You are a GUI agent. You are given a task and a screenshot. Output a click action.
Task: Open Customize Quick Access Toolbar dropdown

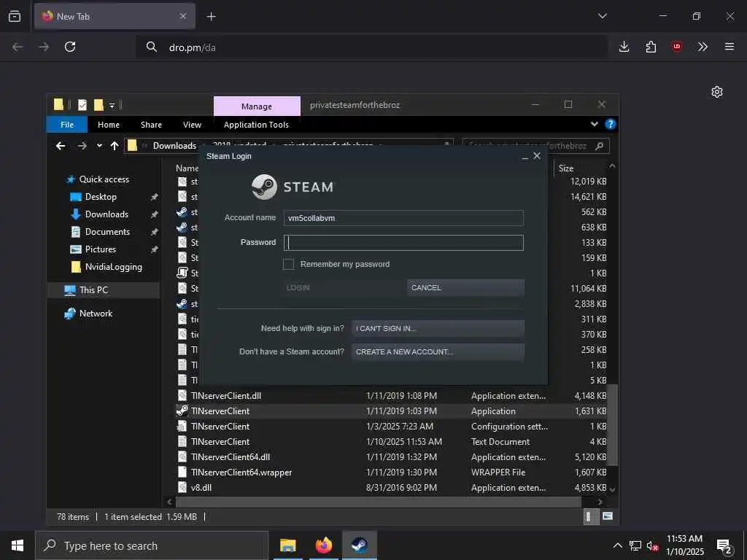(x=112, y=105)
